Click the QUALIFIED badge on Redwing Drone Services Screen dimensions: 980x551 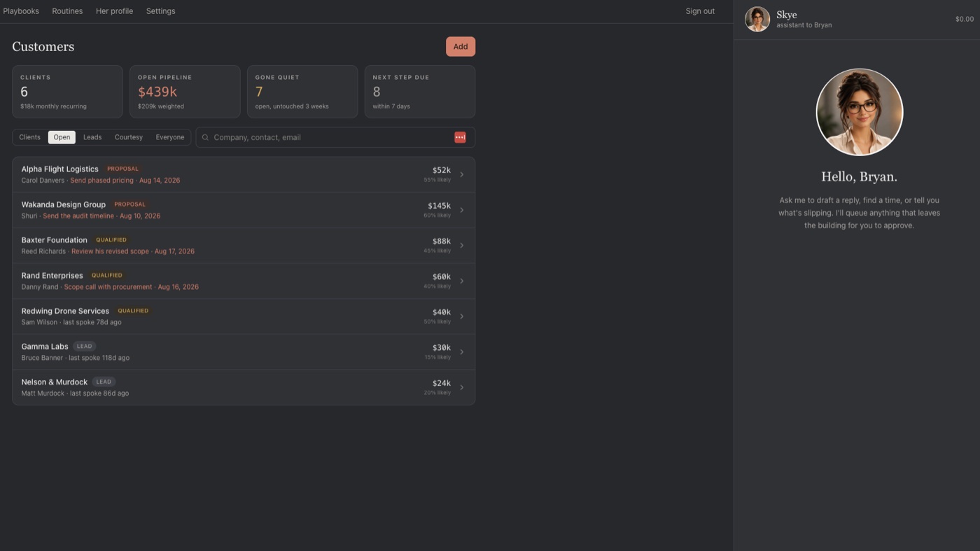133,311
